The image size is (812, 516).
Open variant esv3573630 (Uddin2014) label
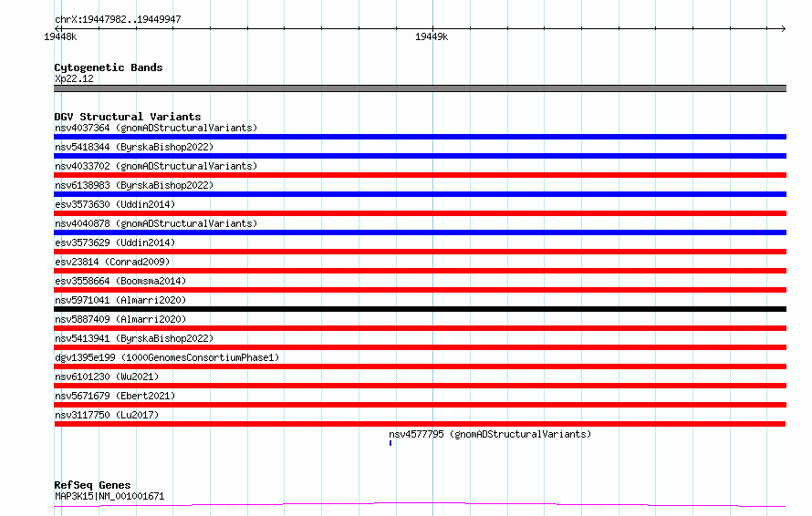tap(115, 204)
